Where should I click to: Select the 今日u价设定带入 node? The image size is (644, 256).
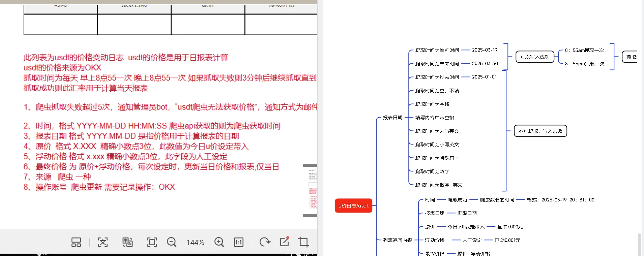click(x=466, y=227)
